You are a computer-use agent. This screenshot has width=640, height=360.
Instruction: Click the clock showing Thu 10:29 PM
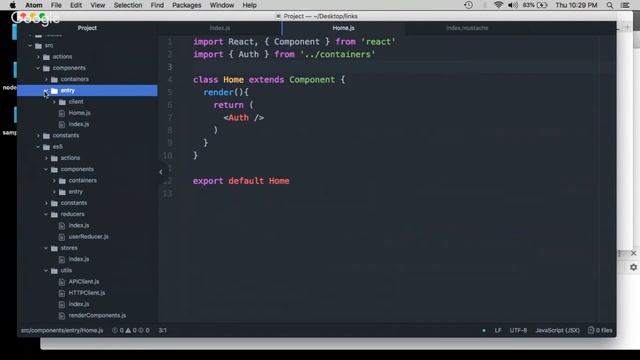point(576,5)
